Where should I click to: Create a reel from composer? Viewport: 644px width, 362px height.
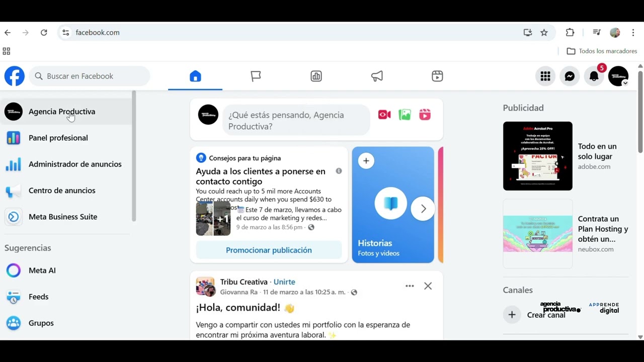(425, 115)
